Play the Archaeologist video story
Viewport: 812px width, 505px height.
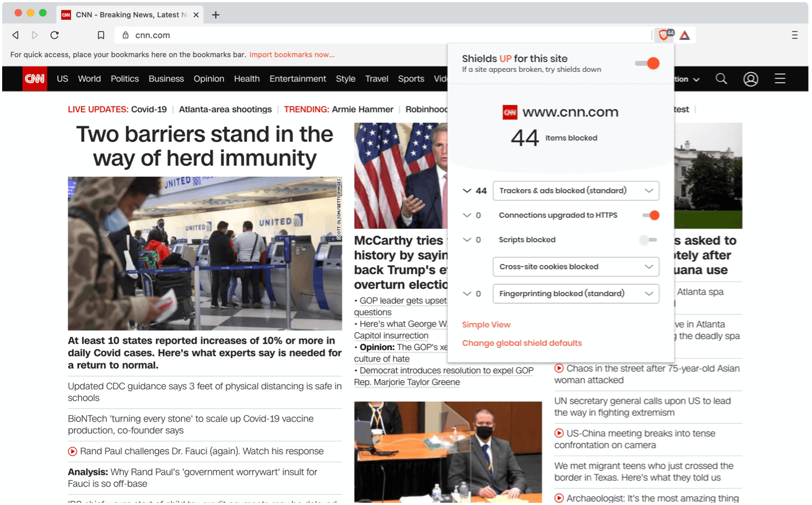[559, 498]
